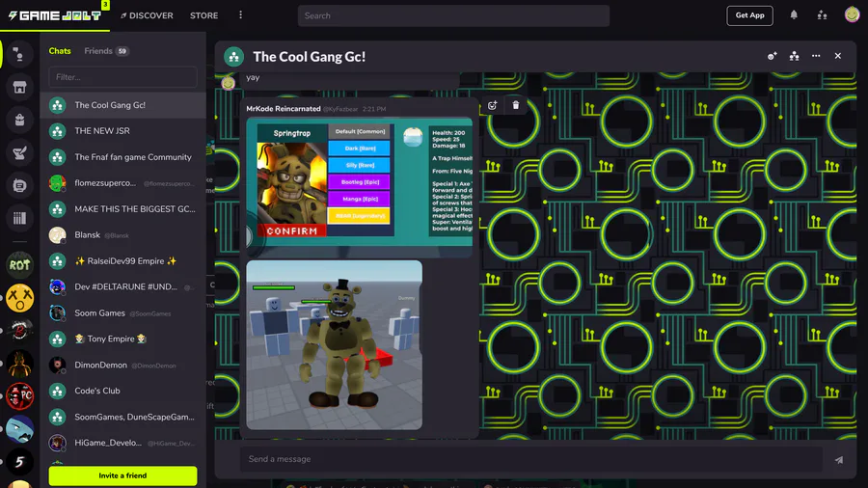Screen dimensions: 868x488
Task: Click the send message arrow icon
Action: (x=839, y=459)
